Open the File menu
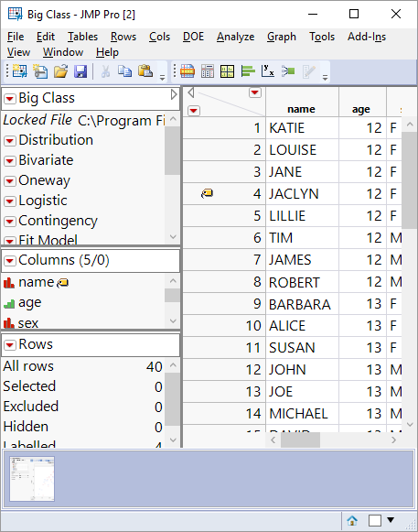The height and width of the screenshot is (532, 418). point(16,37)
